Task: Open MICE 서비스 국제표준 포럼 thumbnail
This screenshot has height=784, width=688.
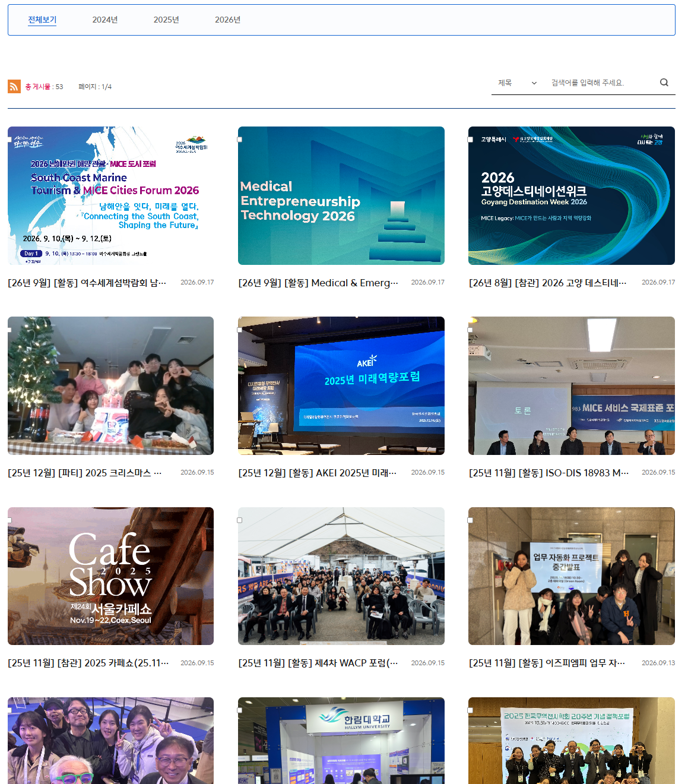Action: coord(572,386)
